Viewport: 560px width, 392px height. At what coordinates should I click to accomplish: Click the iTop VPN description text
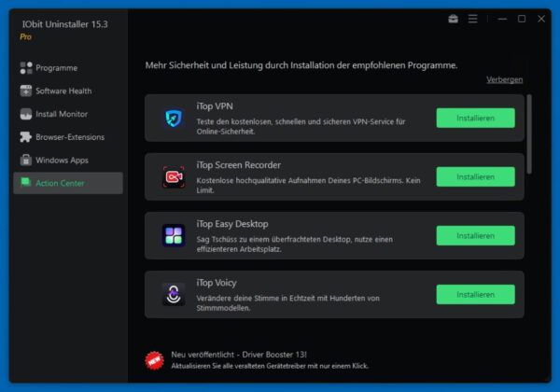point(301,126)
